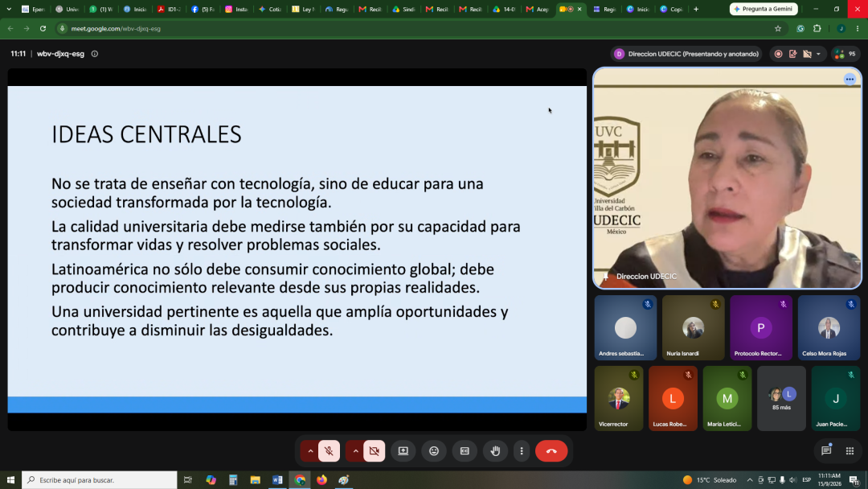Show the 85 más participants tile
Screen dimensions: 868x489
(781, 398)
